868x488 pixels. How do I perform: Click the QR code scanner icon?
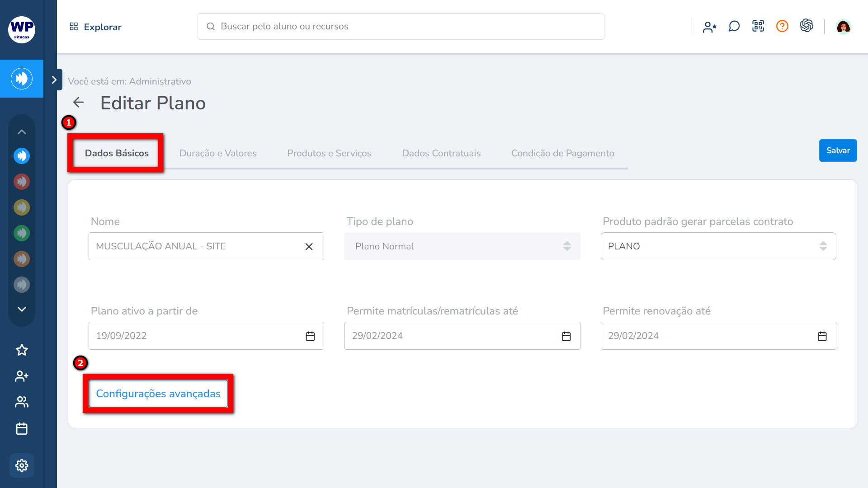[x=758, y=26]
